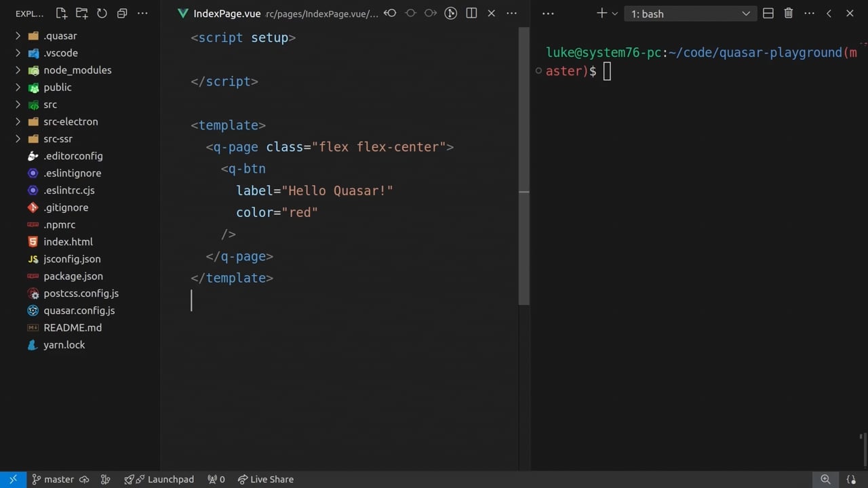868x488 pixels.
Task: Go to next change in editor
Action: click(x=431, y=14)
